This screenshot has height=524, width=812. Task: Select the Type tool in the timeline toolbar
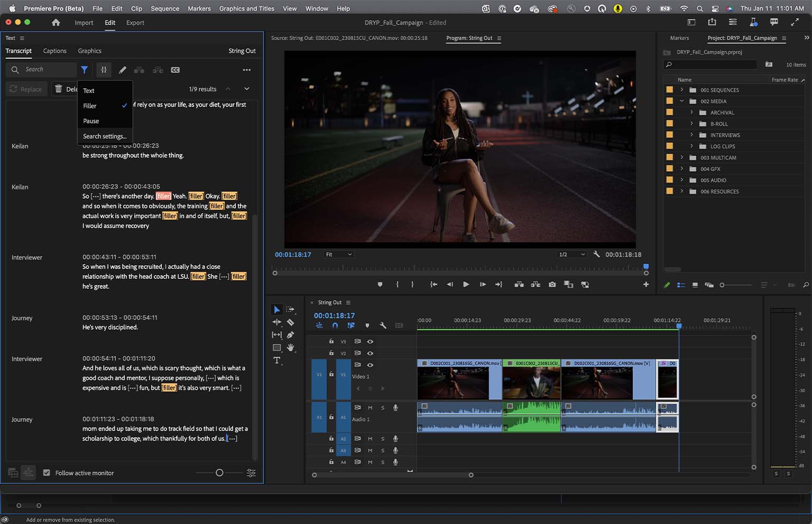(x=276, y=360)
